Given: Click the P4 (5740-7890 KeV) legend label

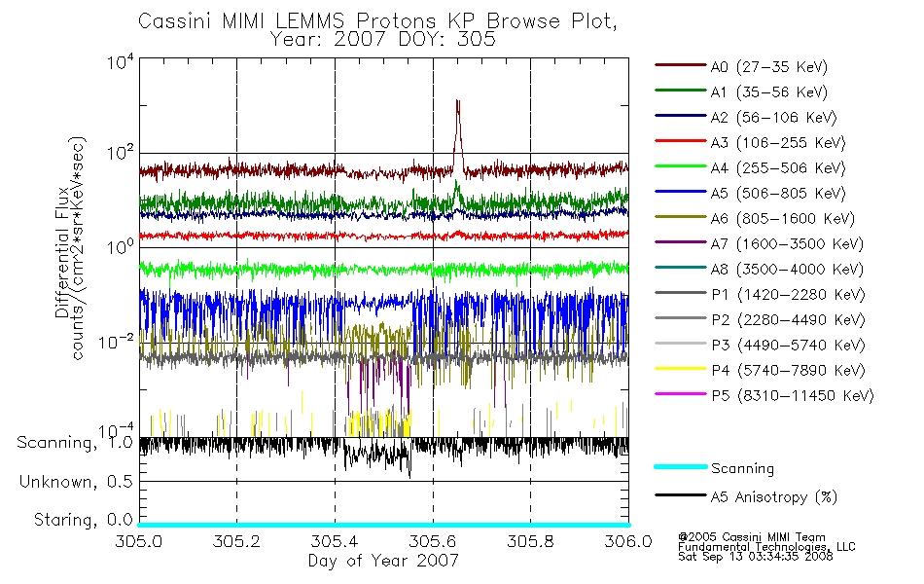Looking at the screenshot, I should tap(788, 371).
